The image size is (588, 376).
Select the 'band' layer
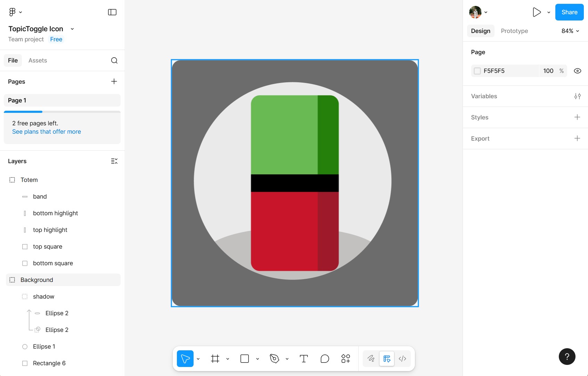pos(40,196)
